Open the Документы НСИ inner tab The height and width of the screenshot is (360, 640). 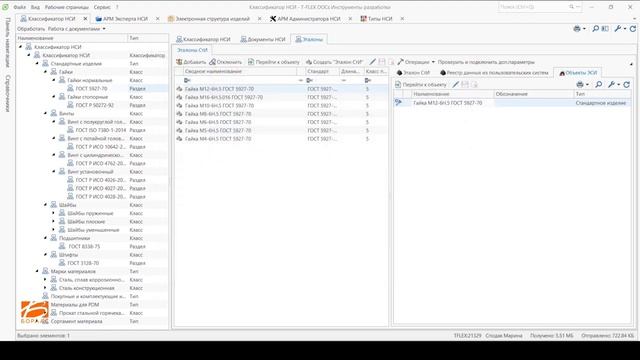(263, 39)
